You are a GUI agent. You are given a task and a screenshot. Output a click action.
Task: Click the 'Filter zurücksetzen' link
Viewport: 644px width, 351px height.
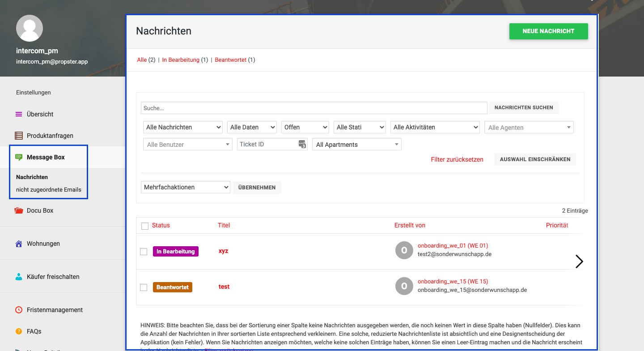(457, 159)
